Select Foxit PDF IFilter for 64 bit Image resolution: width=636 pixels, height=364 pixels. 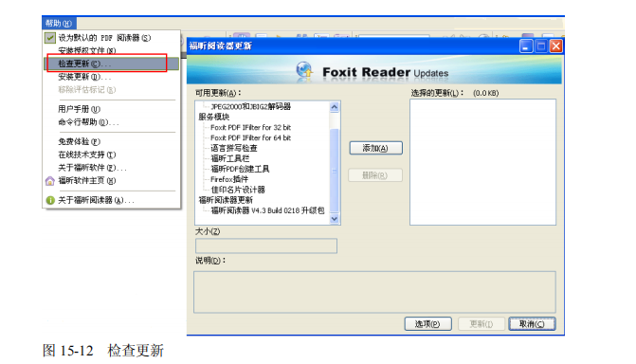click(x=250, y=138)
